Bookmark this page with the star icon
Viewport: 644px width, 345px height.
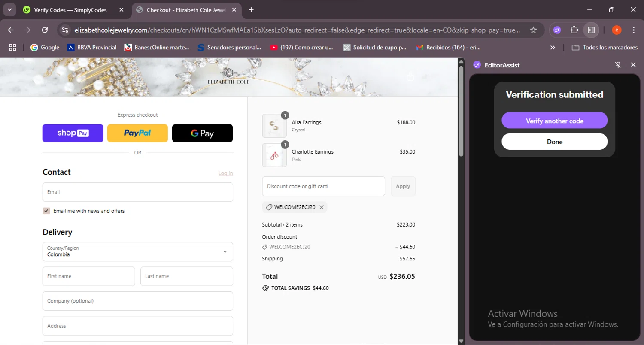[x=533, y=30]
